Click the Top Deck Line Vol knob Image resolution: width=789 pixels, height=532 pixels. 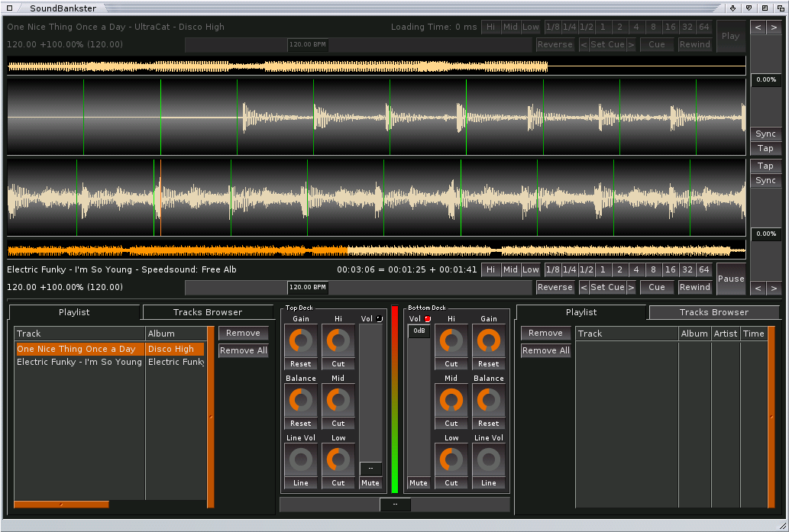[x=301, y=459]
